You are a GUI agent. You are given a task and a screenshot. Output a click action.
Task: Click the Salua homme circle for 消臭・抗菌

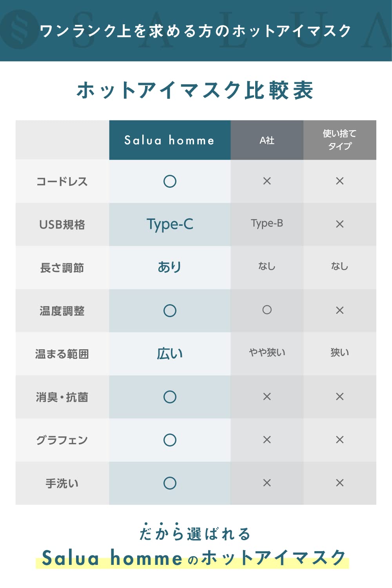point(170,397)
